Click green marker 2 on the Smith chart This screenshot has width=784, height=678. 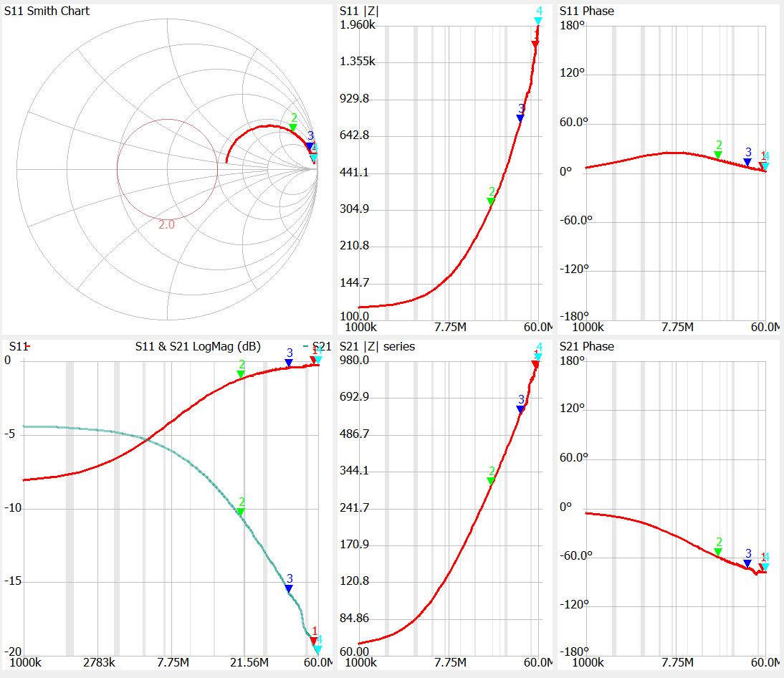click(294, 128)
